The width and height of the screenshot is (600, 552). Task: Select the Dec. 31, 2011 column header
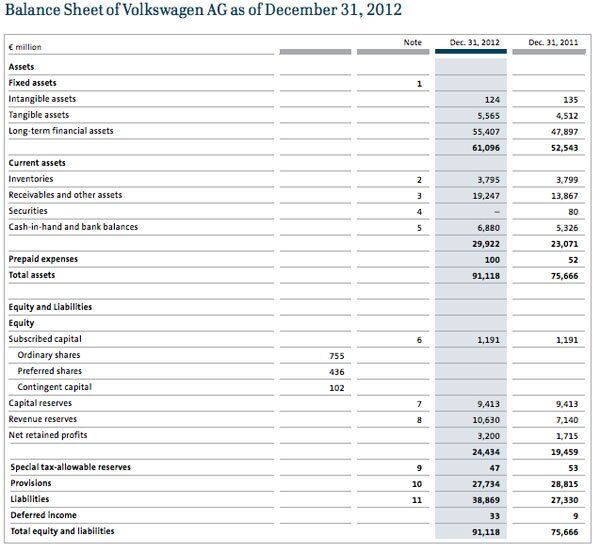coord(552,43)
